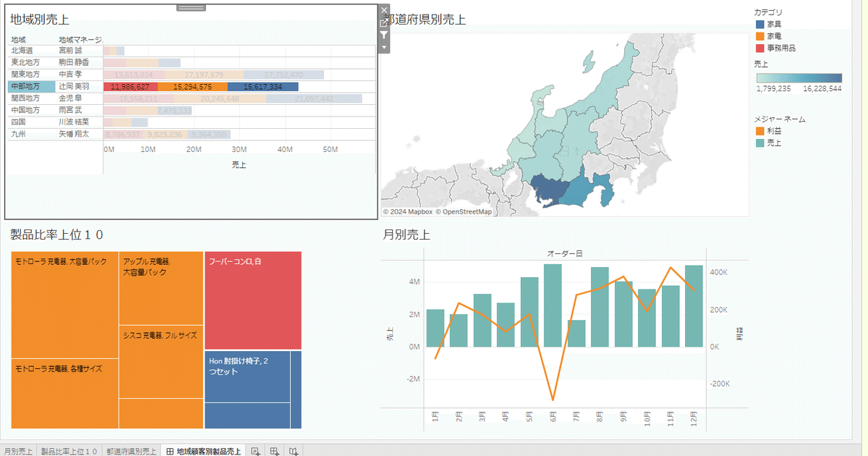The image size is (868, 456).
Task: Click manager name 辻岡 美羽
Action: (x=74, y=86)
